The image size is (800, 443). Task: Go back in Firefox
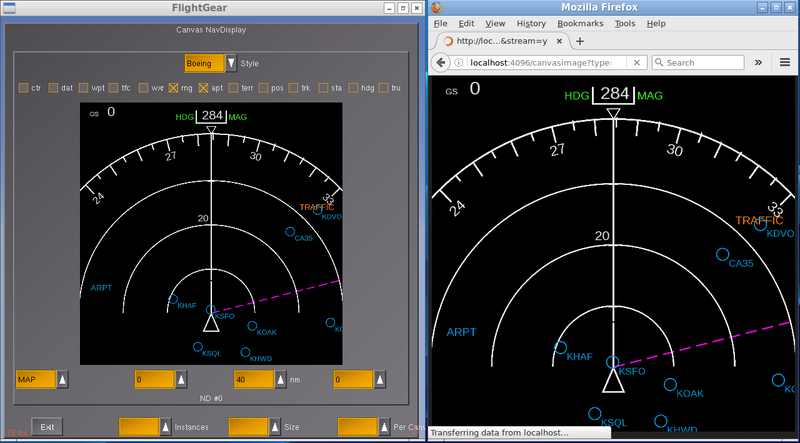(440, 62)
